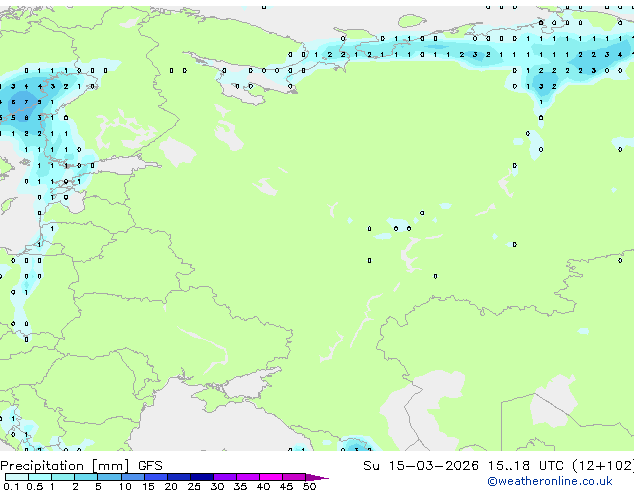Click the 40–45 mm magenta swatch
The height and width of the screenshot is (490, 634).
tap(271, 477)
